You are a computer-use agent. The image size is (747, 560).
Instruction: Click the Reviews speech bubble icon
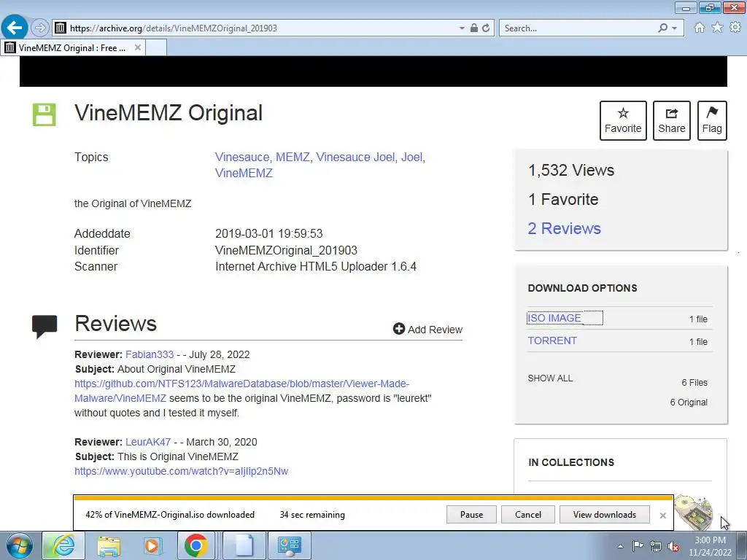44,326
